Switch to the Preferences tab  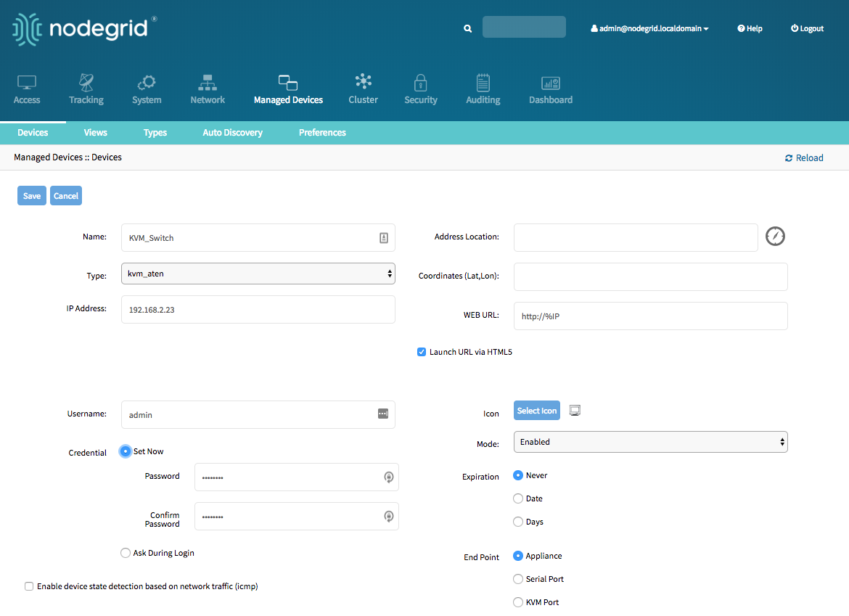(x=322, y=133)
